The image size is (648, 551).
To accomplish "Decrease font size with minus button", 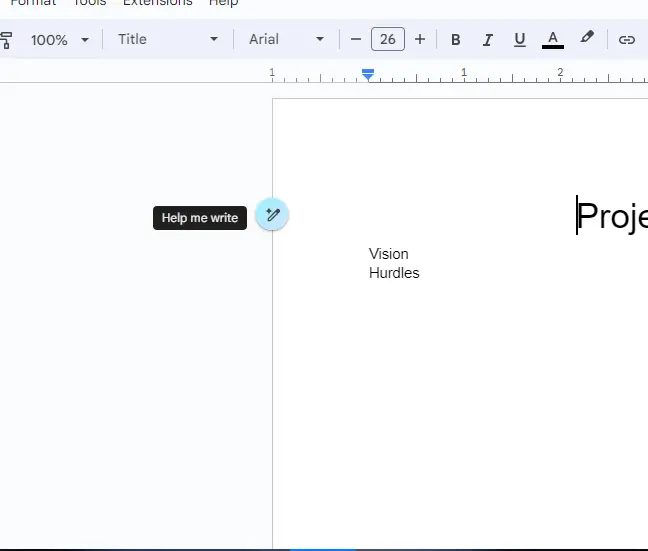I will pos(356,40).
